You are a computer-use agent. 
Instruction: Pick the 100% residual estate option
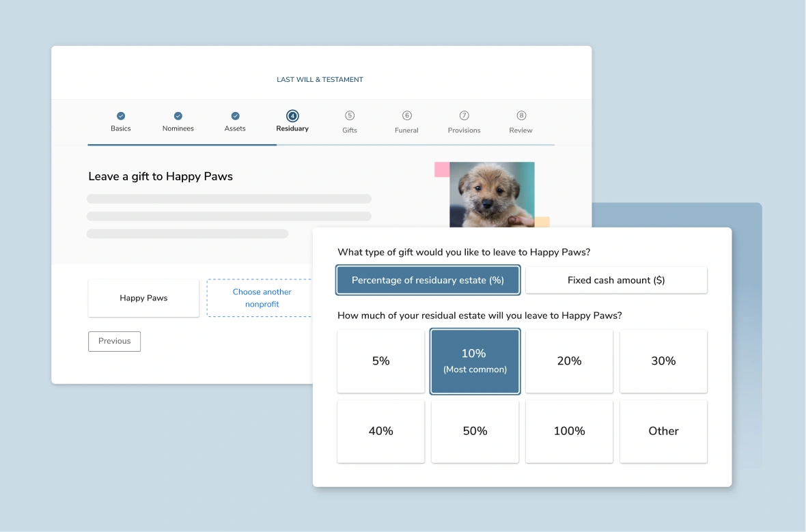click(569, 431)
